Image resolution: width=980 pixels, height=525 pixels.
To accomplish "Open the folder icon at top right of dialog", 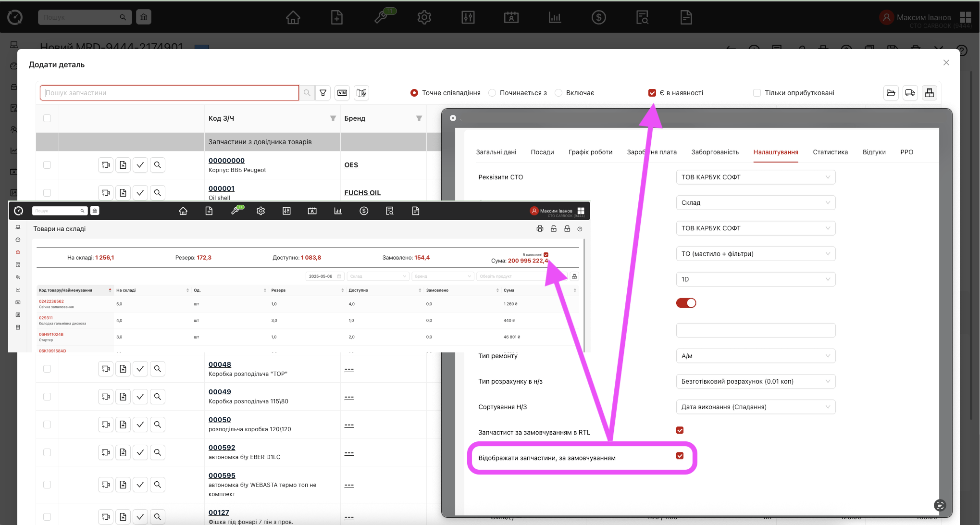I will (891, 93).
